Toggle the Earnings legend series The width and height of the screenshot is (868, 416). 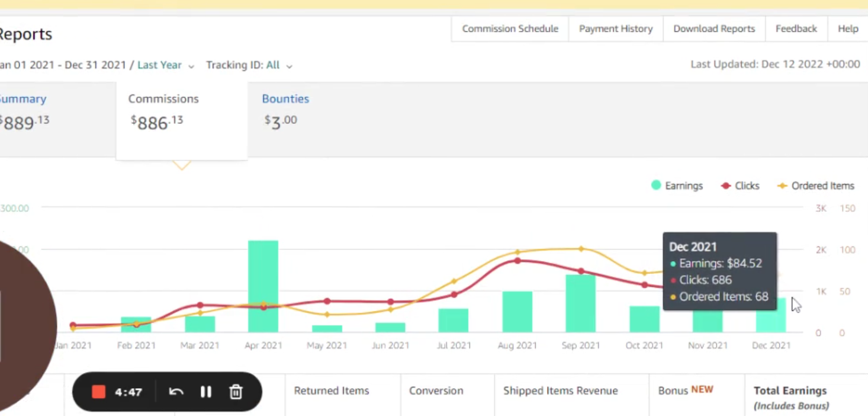[677, 185]
